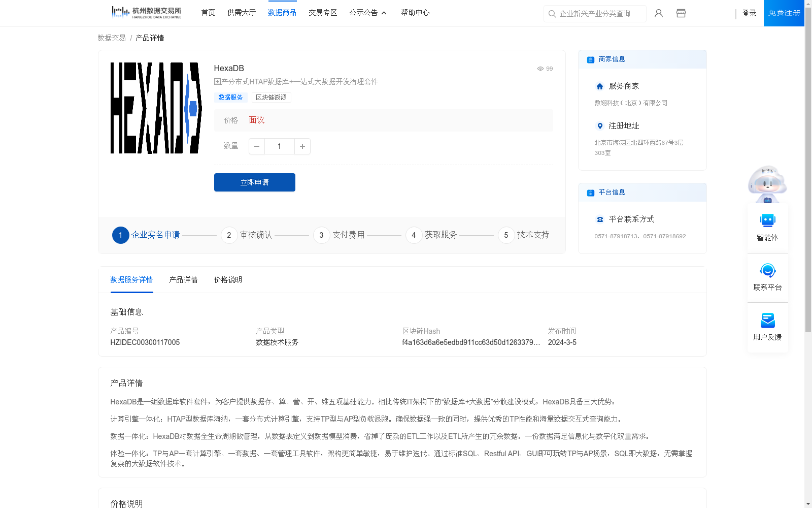Click the 数据服务 tag
Viewport: 812px width, 508px height.
pos(230,98)
